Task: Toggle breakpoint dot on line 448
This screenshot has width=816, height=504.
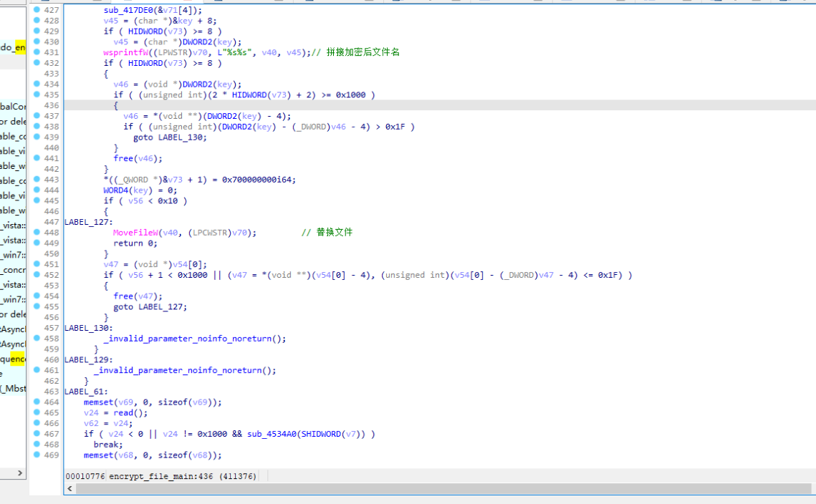Action: 37,233
